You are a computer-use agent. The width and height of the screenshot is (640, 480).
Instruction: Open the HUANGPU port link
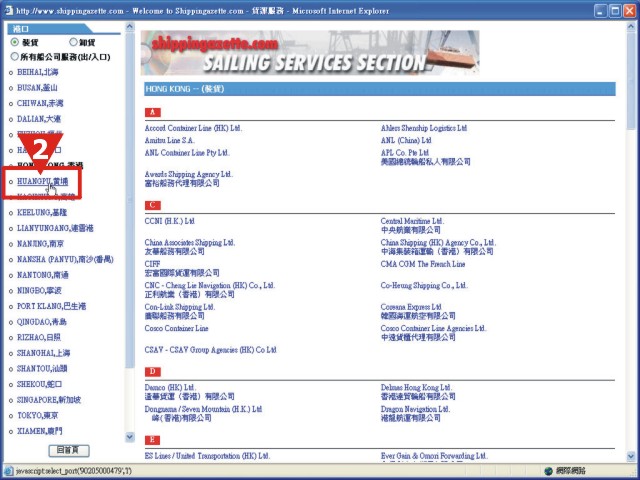click(42, 182)
